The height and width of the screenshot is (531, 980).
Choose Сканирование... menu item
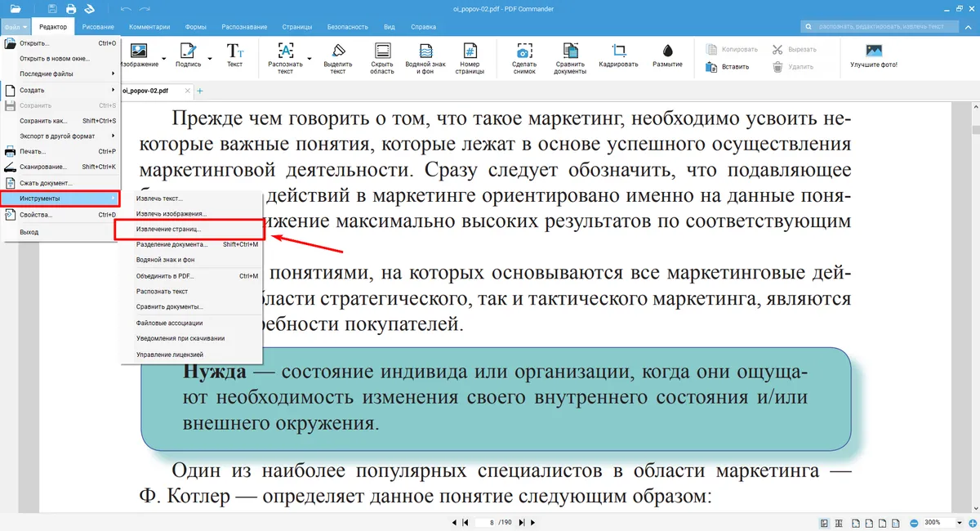pyautogui.click(x=60, y=167)
